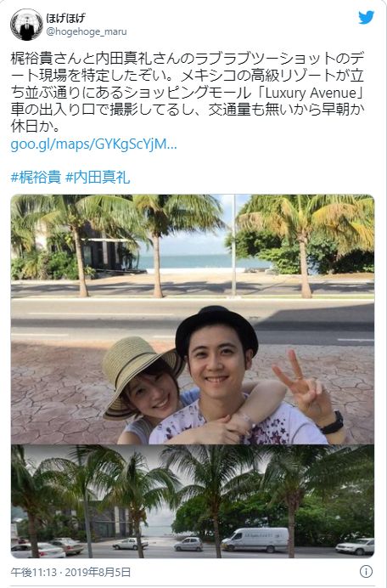Click the date 2019年8月5日
Image resolution: width=387 pixels, height=588 pixels.
click(x=98, y=572)
